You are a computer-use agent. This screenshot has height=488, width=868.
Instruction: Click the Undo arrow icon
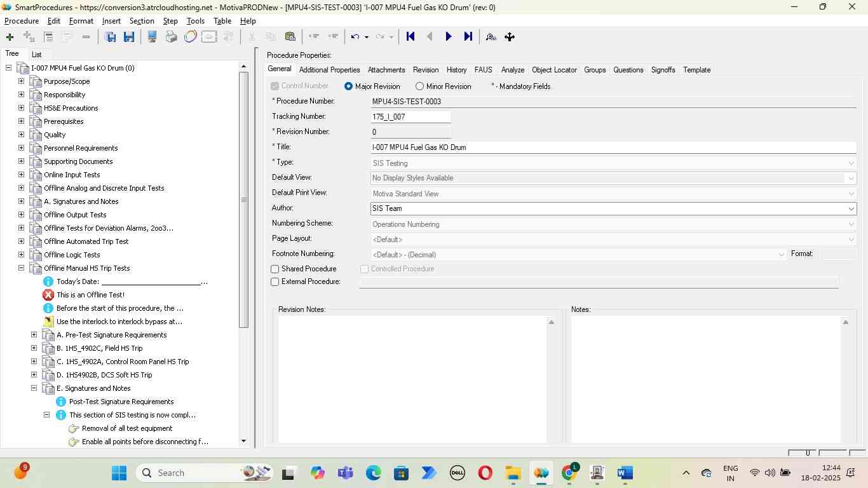pos(355,37)
